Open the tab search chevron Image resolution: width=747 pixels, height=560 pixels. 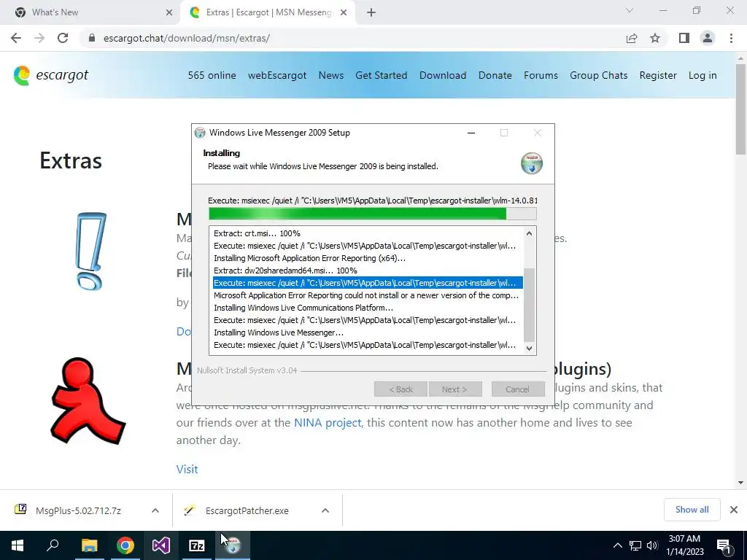pos(630,10)
